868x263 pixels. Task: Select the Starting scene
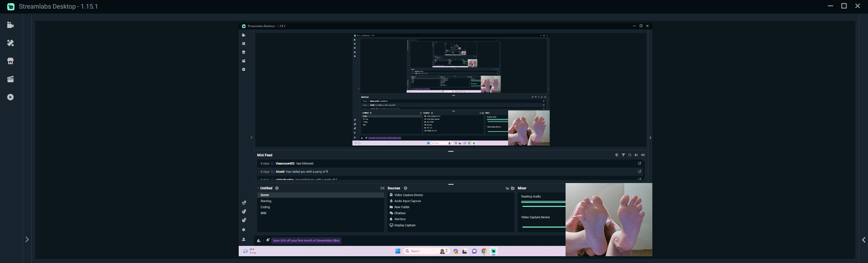266,201
